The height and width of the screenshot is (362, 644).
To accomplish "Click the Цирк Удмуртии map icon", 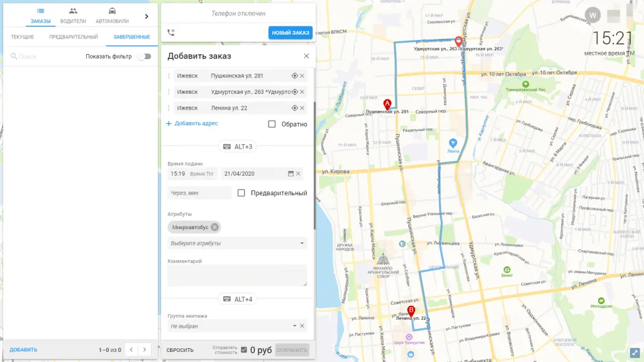I will point(409,337).
